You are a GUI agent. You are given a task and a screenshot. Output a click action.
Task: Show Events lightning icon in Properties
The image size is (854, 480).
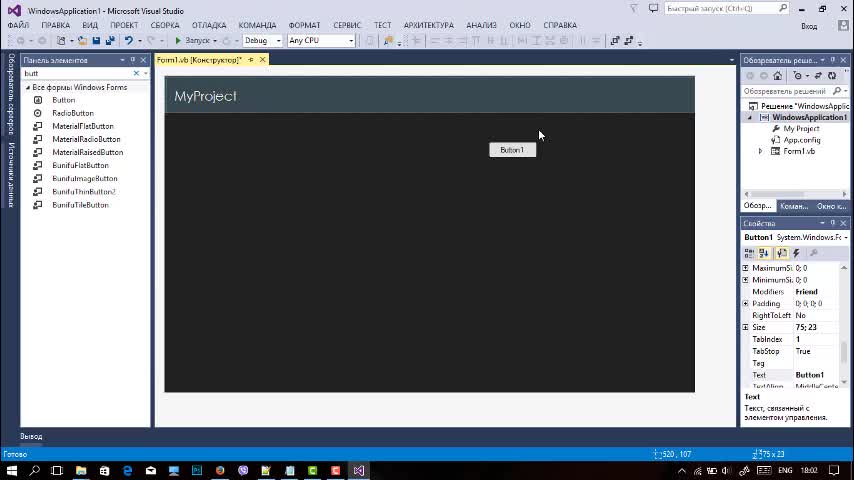tap(796, 253)
